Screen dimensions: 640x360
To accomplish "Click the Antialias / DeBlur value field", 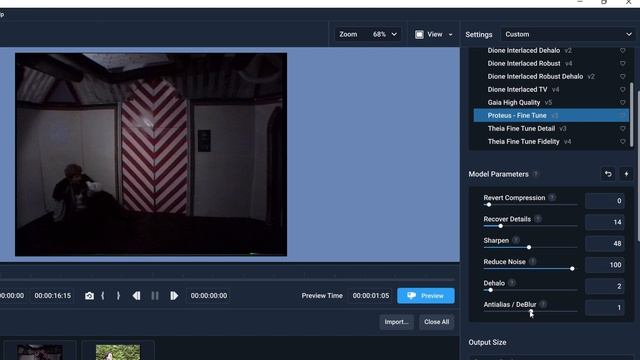I will 604,307.
